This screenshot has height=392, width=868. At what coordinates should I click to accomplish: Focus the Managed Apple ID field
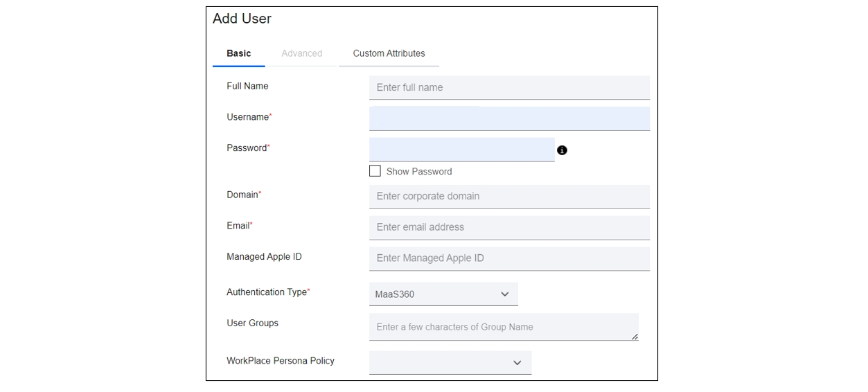(x=509, y=258)
